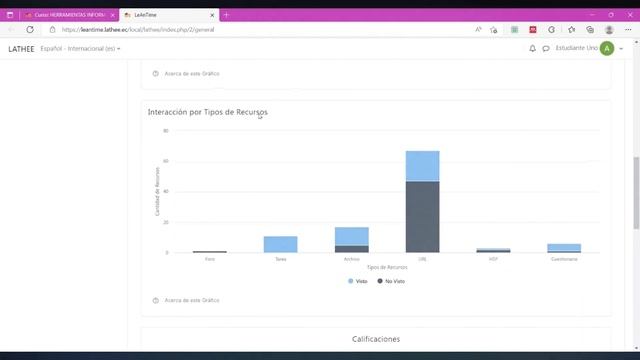Add this page to favorites star icon
Screen dimensions: 640x360
click(493, 30)
